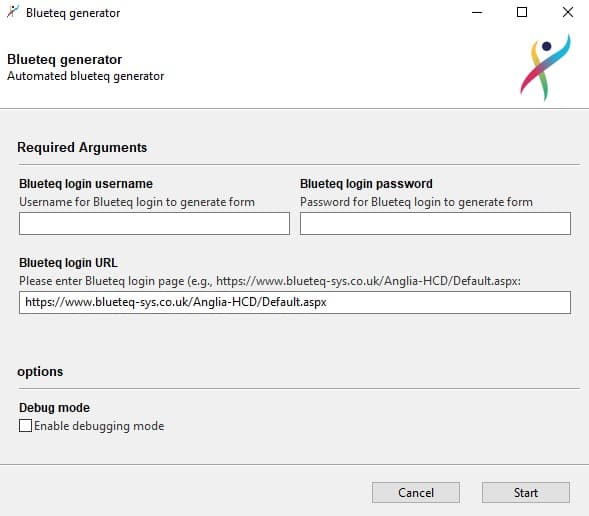Click the 'Blueteq login username' label

coord(86,184)
